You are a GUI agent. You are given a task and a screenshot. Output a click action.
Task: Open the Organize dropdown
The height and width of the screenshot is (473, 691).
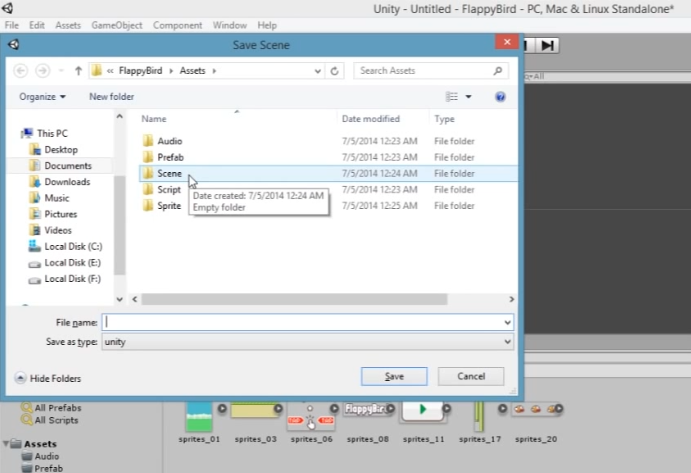[42, 97]
